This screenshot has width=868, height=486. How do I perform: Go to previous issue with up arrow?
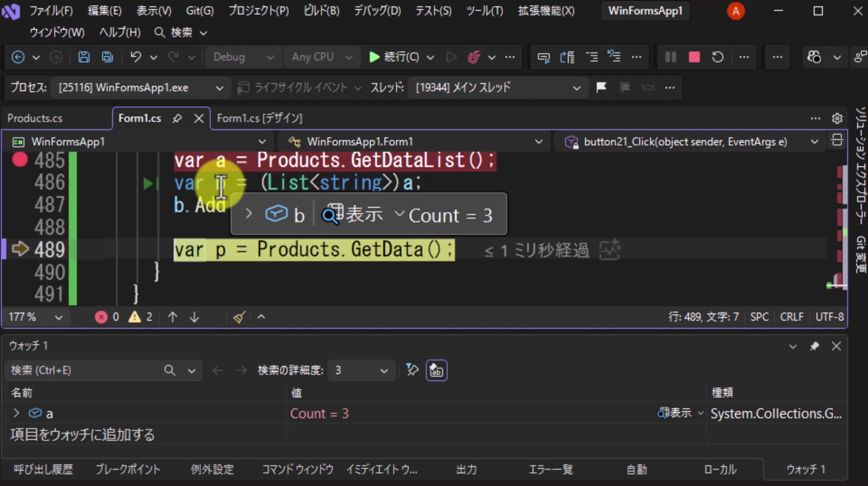(172, 317)
